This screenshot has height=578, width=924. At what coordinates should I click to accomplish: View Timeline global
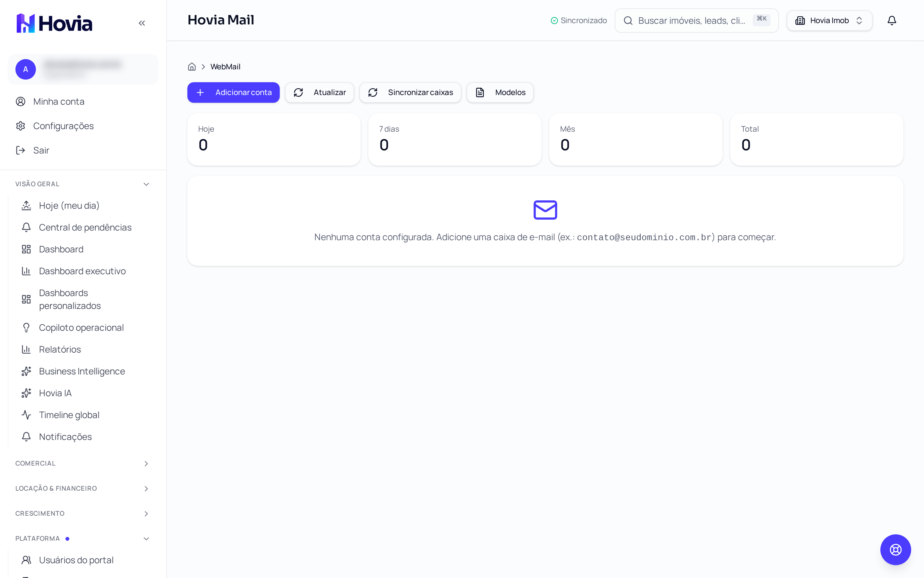pos(86,415)
